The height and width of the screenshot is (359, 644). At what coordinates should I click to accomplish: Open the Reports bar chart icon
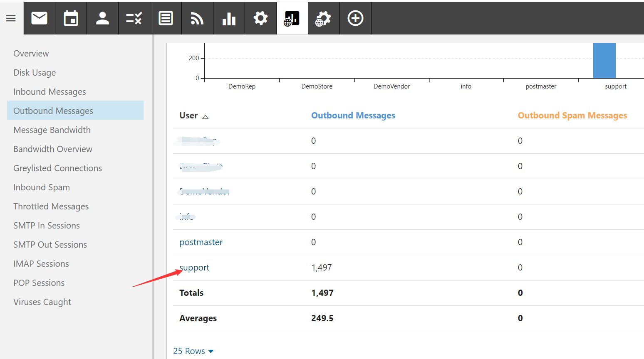(229, 18)
